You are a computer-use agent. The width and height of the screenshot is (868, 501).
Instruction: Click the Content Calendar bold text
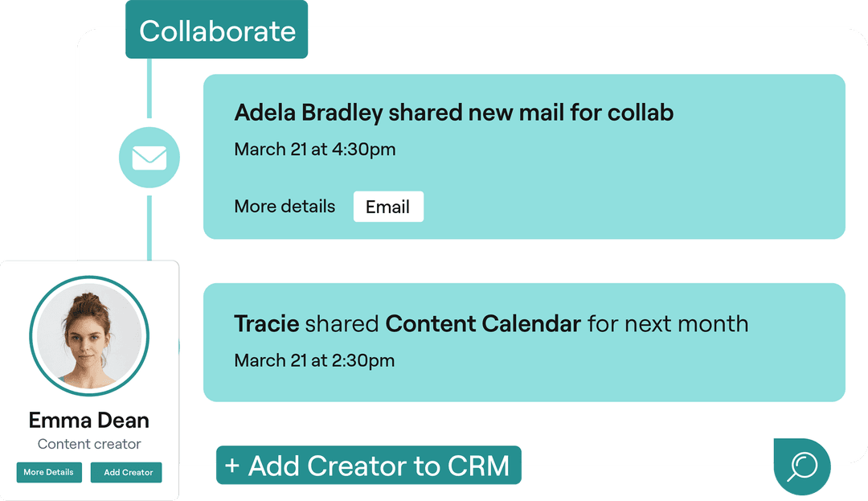click(483, 323)
